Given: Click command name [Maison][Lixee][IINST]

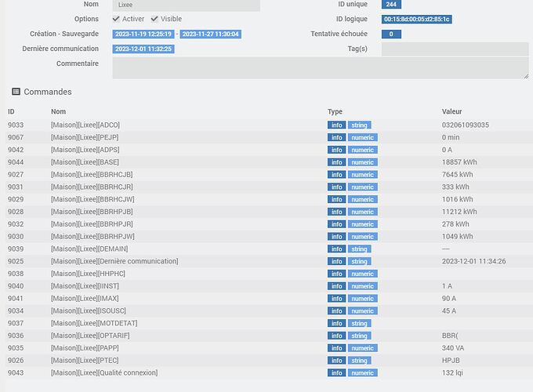Looking at the screenshot, I should (x=85, y=286).
